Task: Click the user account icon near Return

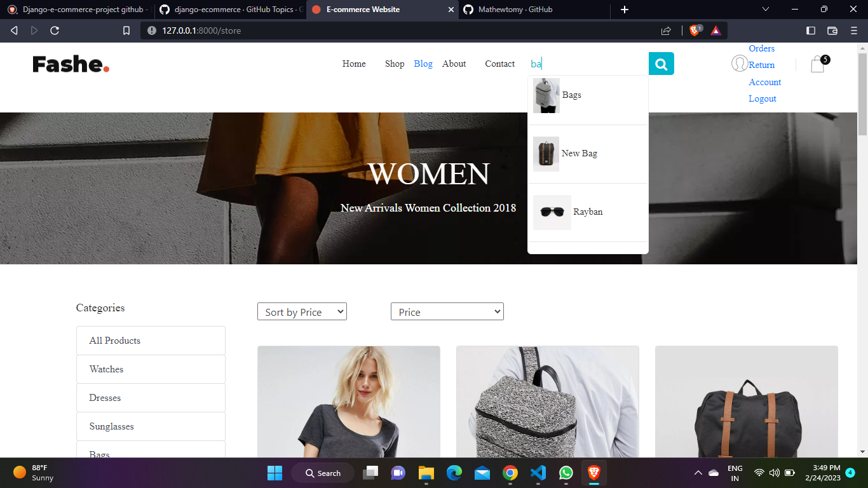Action: [x=740, y=64]
